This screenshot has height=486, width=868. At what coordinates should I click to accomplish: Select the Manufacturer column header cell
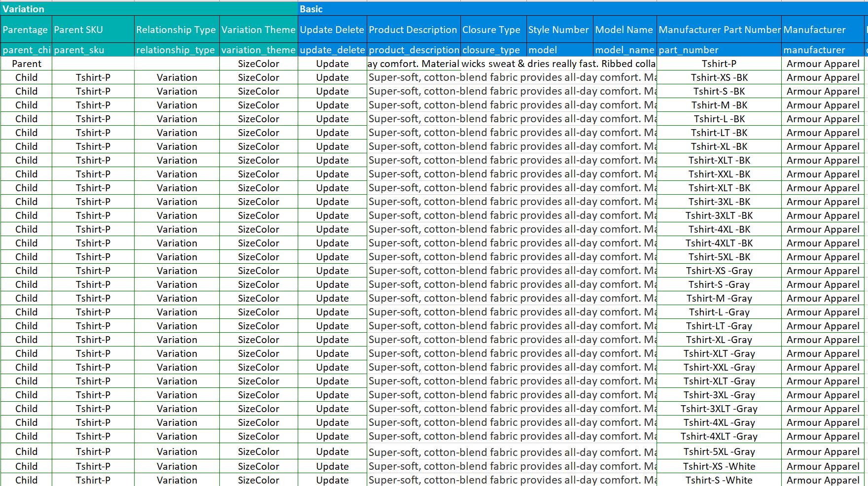pos(823,30)
